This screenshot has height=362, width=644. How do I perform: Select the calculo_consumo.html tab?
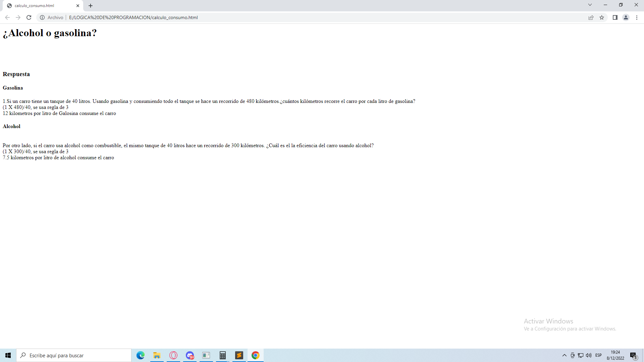[37, 6]
